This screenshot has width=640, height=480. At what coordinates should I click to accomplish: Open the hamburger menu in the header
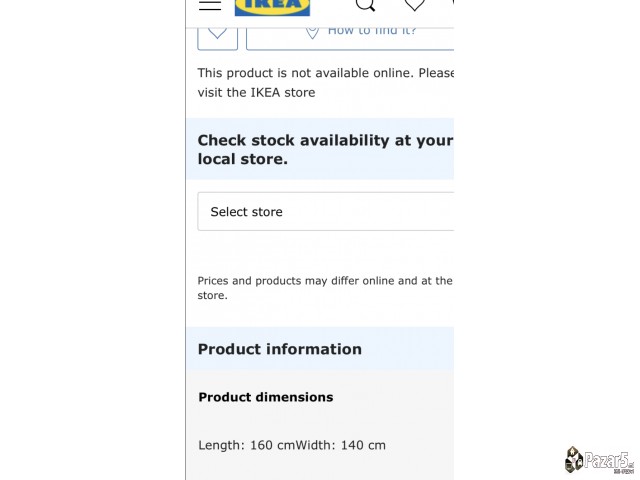click(210, 4)
